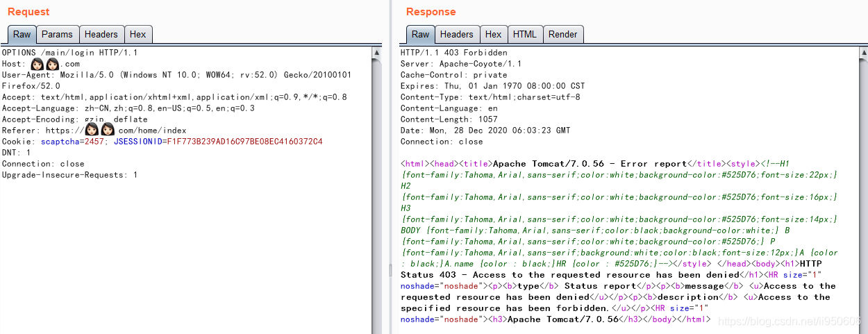The height and width of the screenshot is (334, 868).
Task: Click the 'Content-Language: en' header
Action: coord(449,108)
